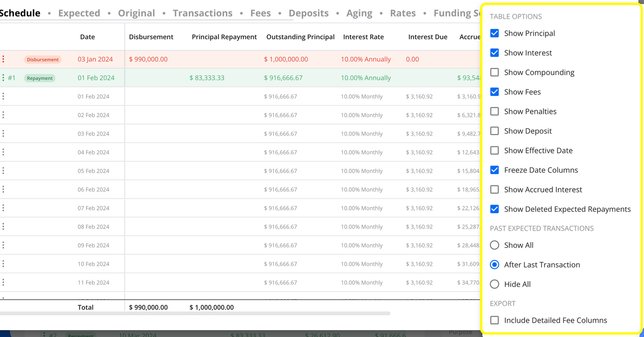
Task: Open the Transactions tab
Action: [203, 13]
